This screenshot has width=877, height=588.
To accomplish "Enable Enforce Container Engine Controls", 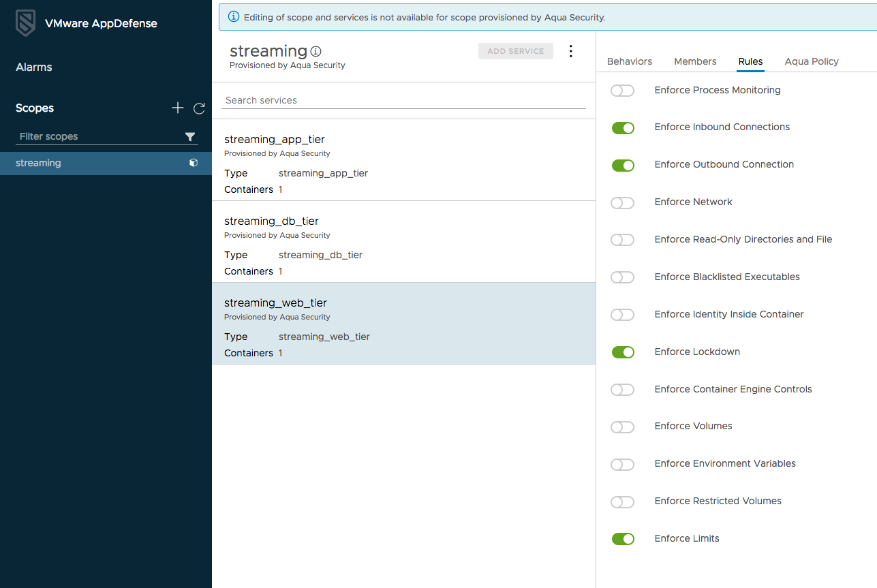I will click(623, 390).
